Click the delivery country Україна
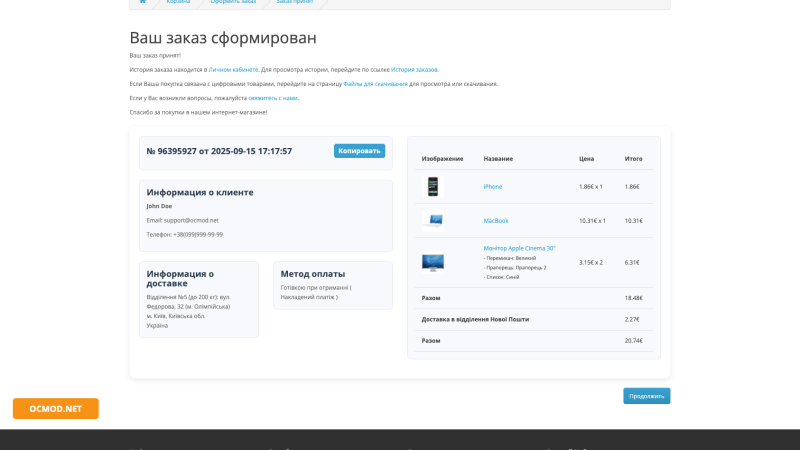 (157, 326)
